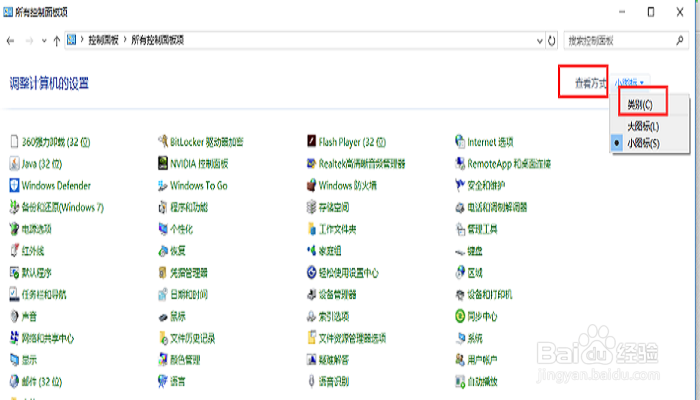This screenshot has height=400, width=700.
Task: Open the 查看方式 小图标 dropdown
Action: pyautogui.click(x=629, y=83)
